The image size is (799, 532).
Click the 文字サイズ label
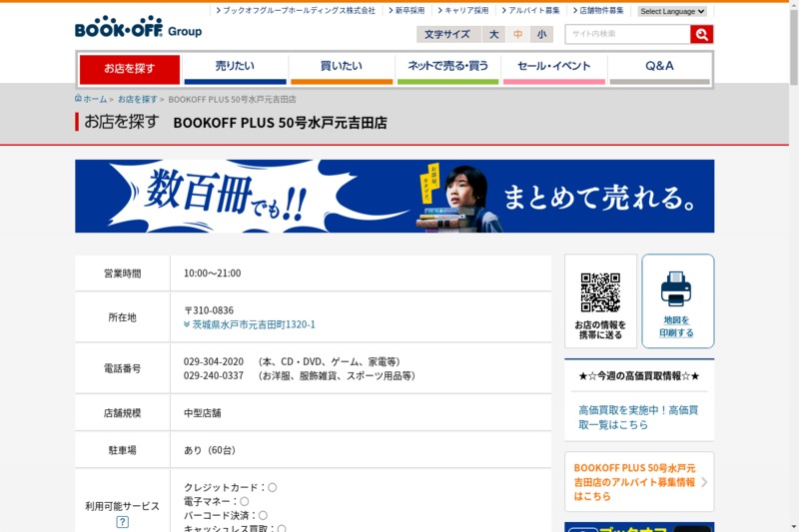pyautogui.click(x=447, y=34)
